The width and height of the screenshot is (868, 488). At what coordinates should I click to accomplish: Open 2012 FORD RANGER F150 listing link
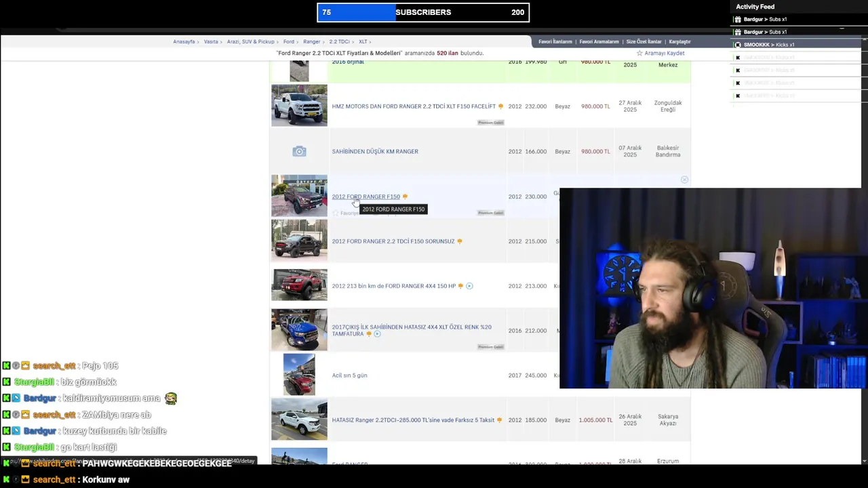[x=366, y=197]
